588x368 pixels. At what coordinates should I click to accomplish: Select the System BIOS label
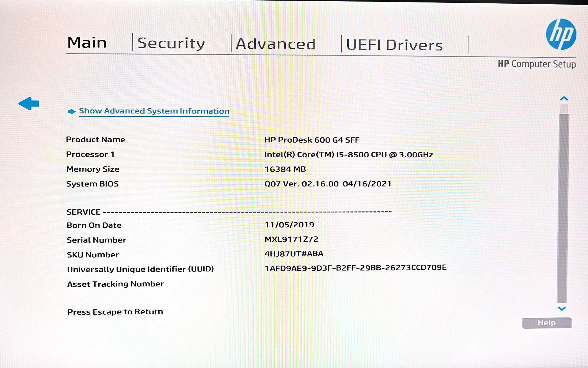coord(92,184)
